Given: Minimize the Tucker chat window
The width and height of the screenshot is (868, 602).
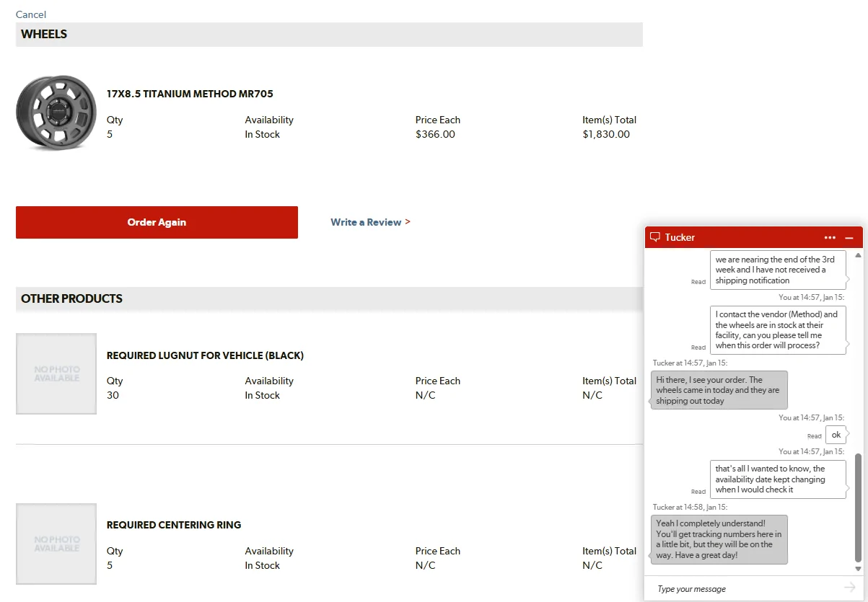Looking at the screenshot, I should (849, 237).
